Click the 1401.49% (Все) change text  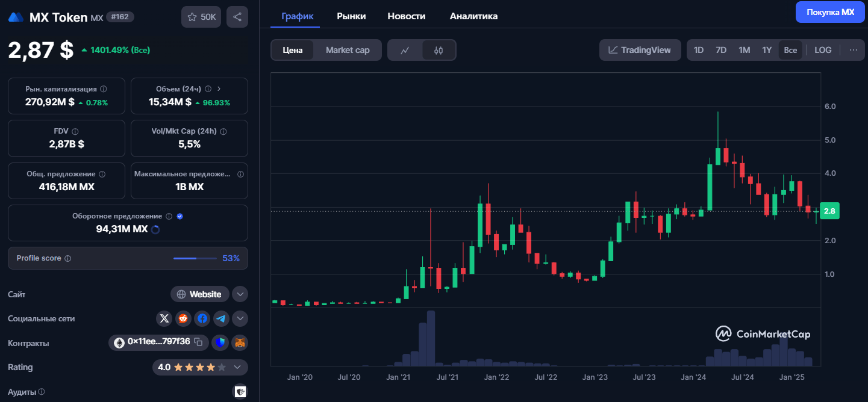(120, 50)
